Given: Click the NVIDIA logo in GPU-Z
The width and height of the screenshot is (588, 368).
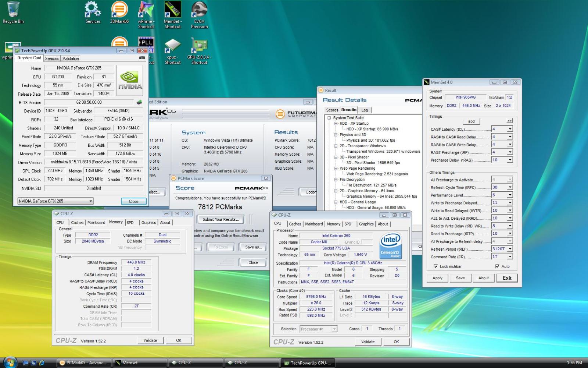Looking at the screenshot, I should coord(130,81).
